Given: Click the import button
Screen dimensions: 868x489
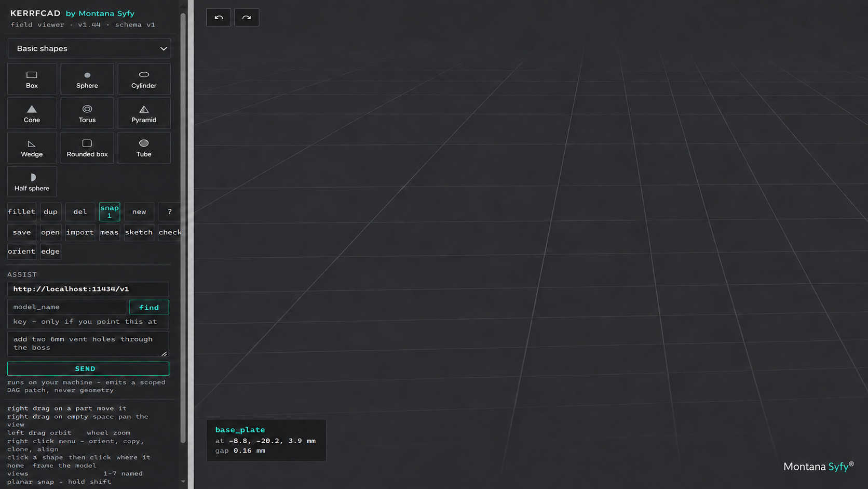Looking at the screenshot, I should pos(80,232).
